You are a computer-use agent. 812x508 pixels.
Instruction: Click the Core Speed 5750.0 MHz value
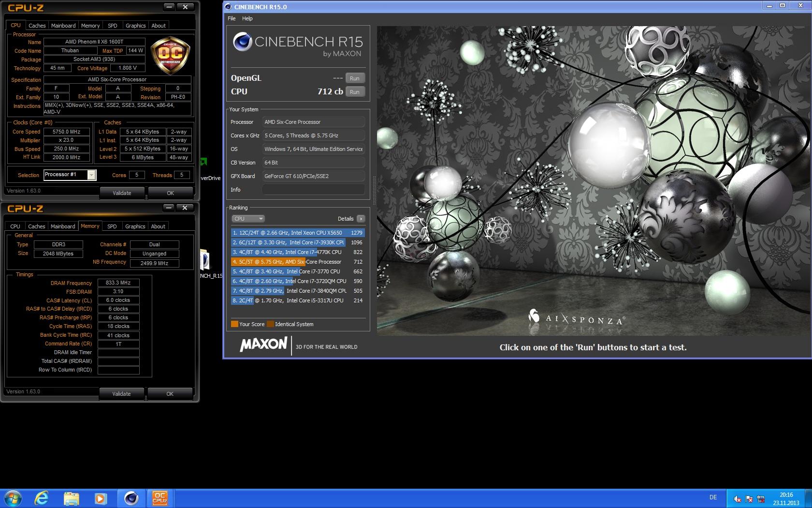[x=67, y=132]
